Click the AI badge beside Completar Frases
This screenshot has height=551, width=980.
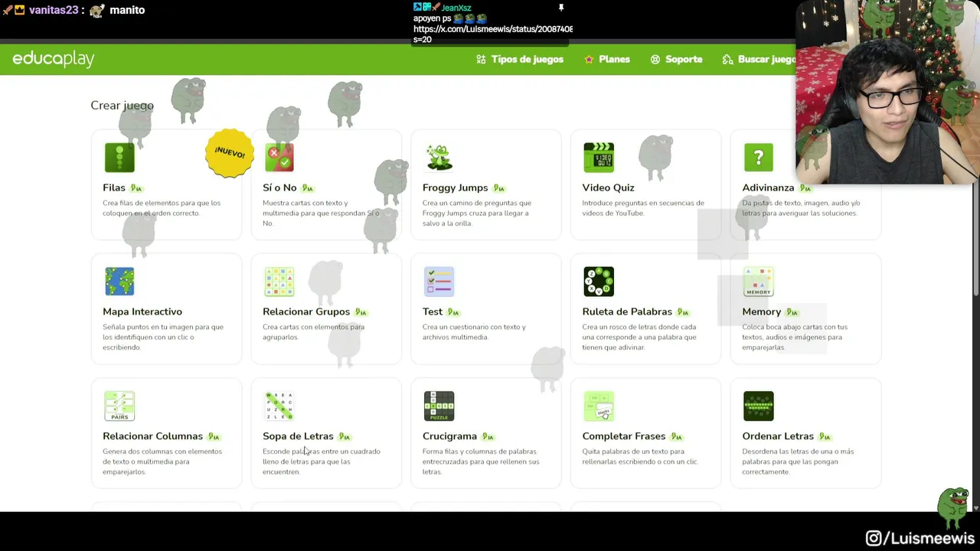pyautogui.click(x=677, y=437)
